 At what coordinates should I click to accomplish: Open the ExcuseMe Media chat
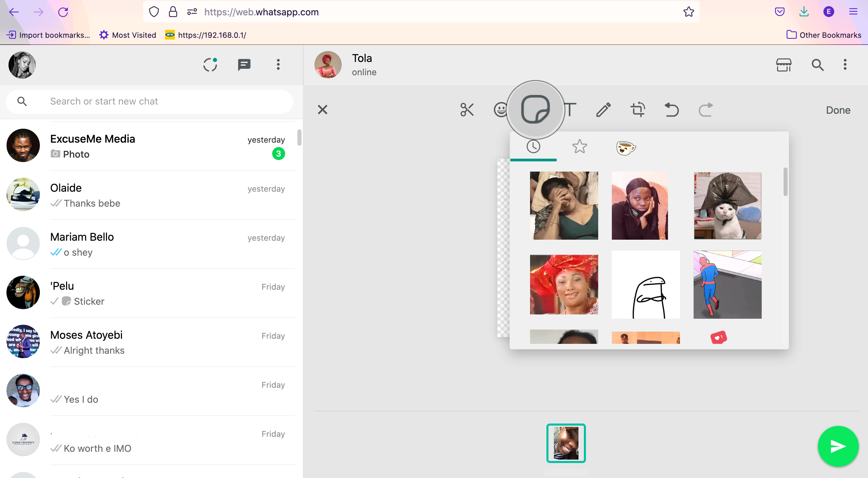(150, 146)
